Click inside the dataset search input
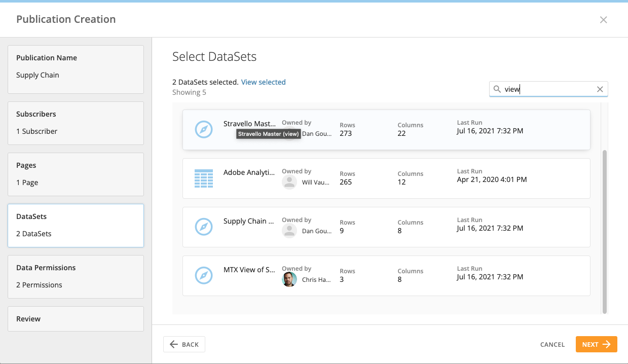The height and width of the screenshot is (364, 628). tap(547, 89)
